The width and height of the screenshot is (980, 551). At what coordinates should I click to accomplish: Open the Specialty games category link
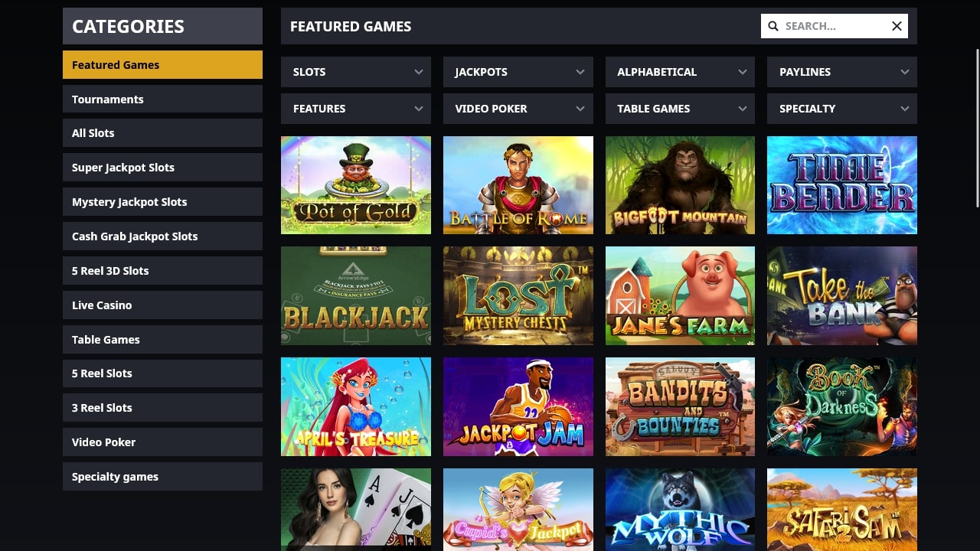(162, 476)
